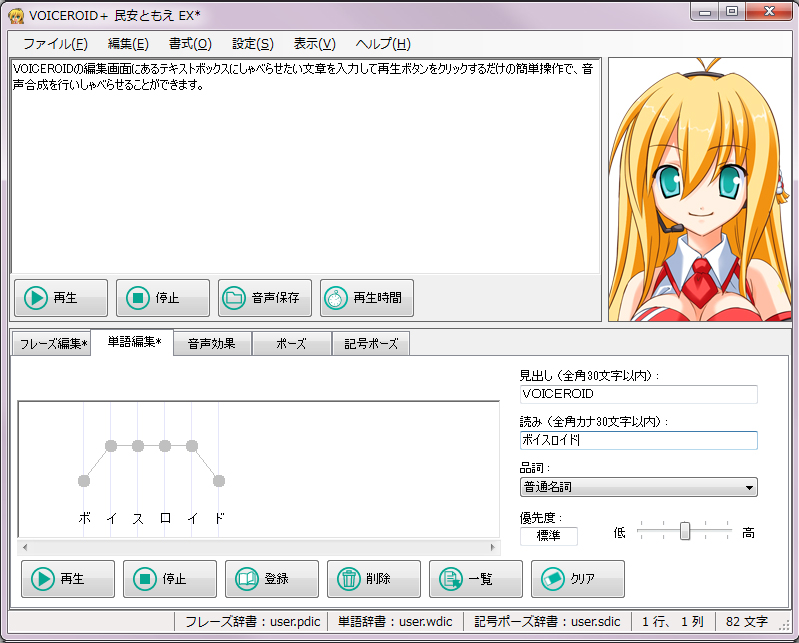Open the ポーズ tab
Image resolution: width=799 pixels, height=643 pixels.
coord(291,344)
